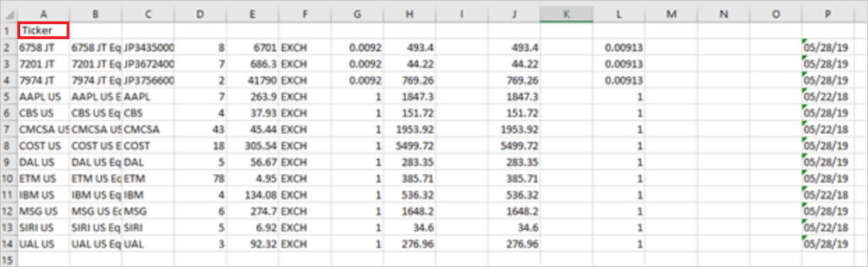
Task: Select row 14 header
Action: coord(9,245)
